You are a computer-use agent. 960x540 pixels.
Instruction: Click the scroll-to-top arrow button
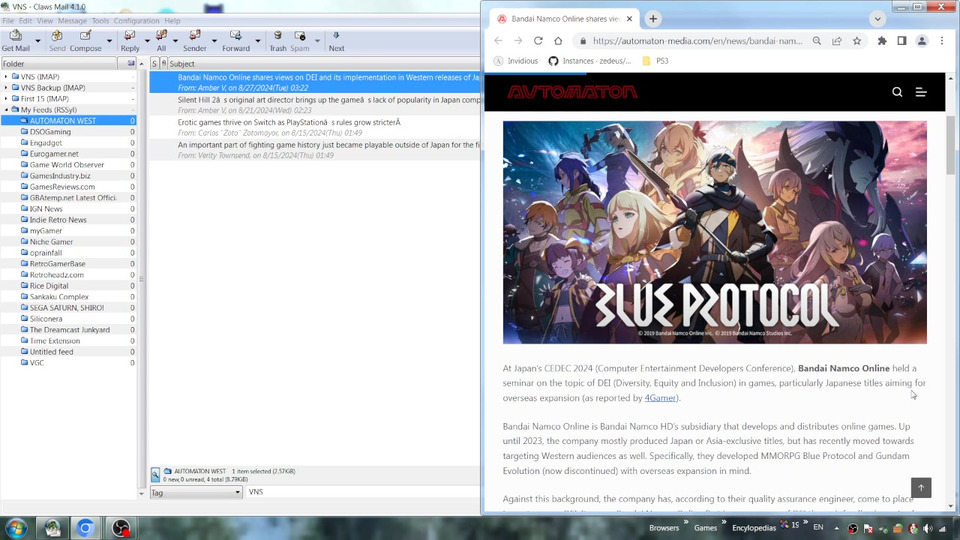coord(921,488)
